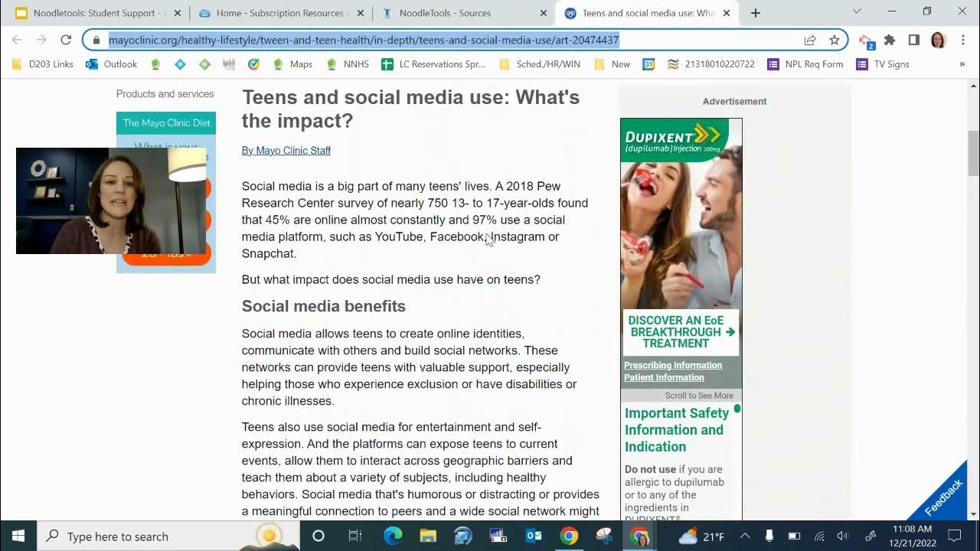Open Outlook from the taskbar
Screen dimensions: 980x551
534,536
